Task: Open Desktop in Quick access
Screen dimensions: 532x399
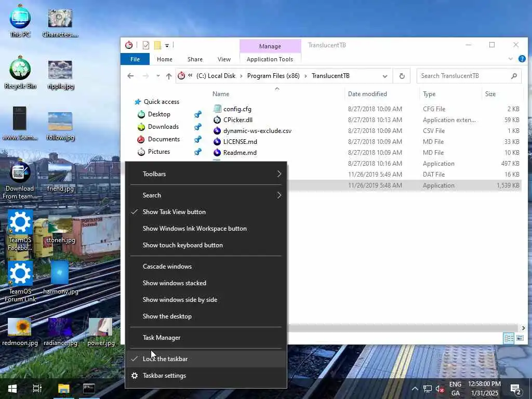Action: (x=159, y=114)
